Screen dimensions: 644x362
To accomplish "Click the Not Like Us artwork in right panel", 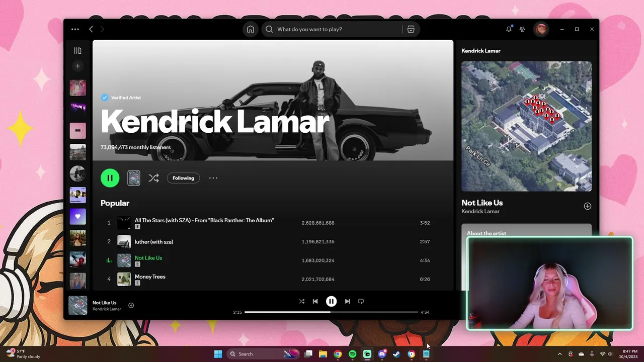I will 526,126.
